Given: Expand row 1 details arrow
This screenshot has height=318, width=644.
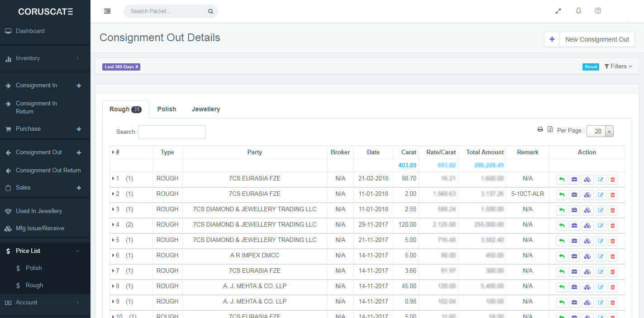Looking at the screenshot, I should coord(113,179).
